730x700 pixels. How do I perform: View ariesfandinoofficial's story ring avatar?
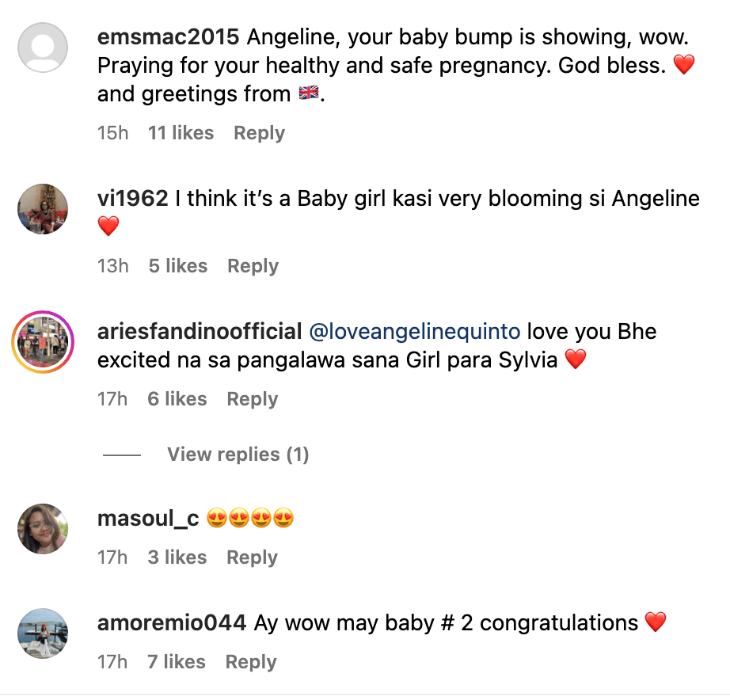(x=43, y=342)
